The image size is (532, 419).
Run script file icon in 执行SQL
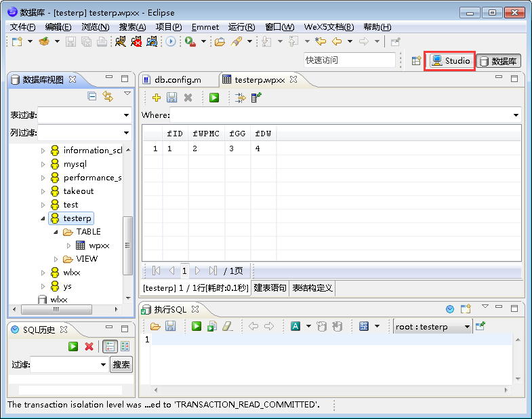[212, 326]
